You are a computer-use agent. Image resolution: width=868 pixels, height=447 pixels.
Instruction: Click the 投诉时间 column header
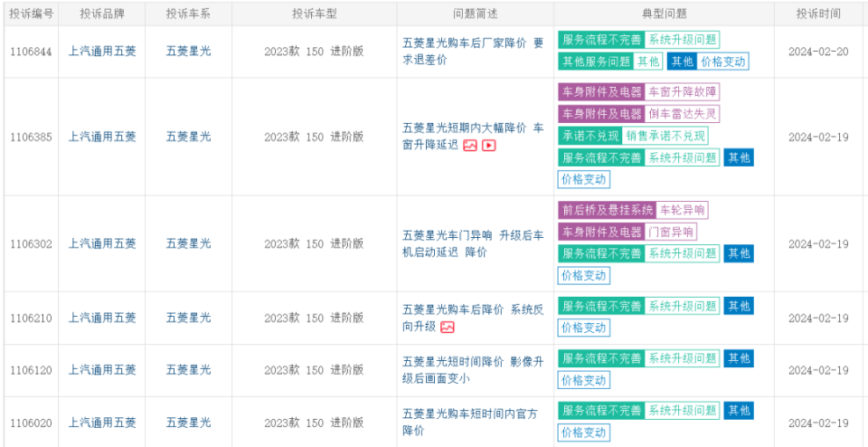(x=818, y=14)
